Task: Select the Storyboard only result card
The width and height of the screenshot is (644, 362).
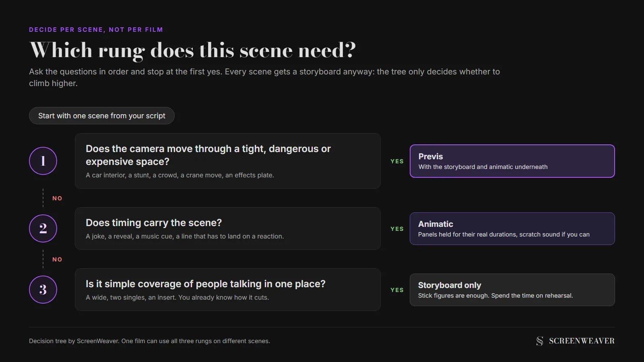Action: [512, 290]
